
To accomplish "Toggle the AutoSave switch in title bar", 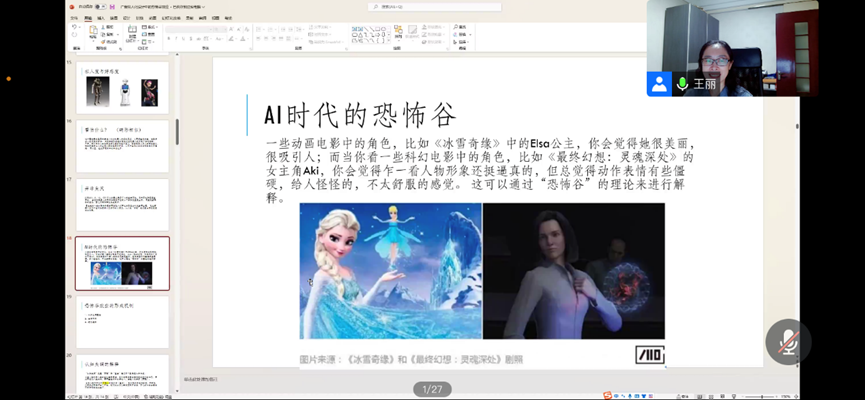I will point(100,6).
